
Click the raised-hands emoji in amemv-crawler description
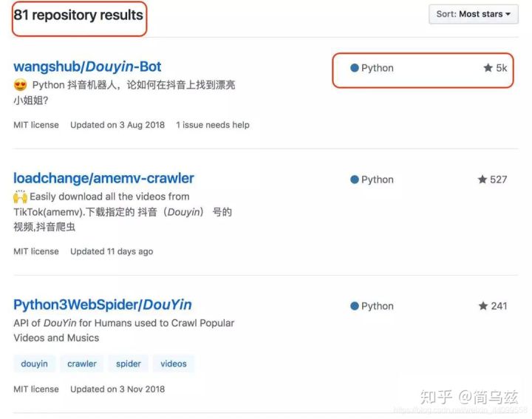[21, 197]
